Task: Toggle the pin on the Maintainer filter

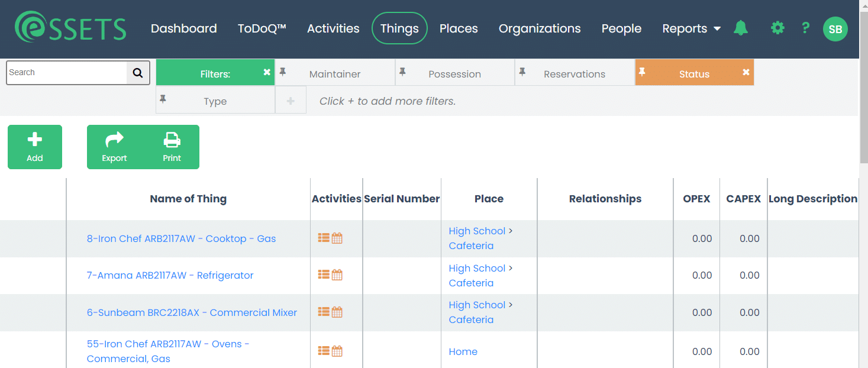Action: pos(283,72)
